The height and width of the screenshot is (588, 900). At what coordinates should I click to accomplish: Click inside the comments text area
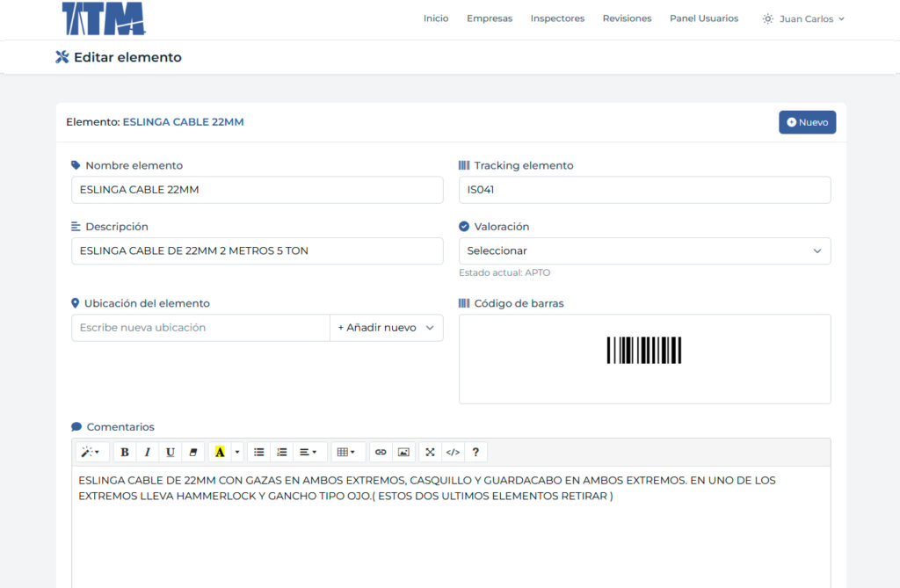pos(451,527)
